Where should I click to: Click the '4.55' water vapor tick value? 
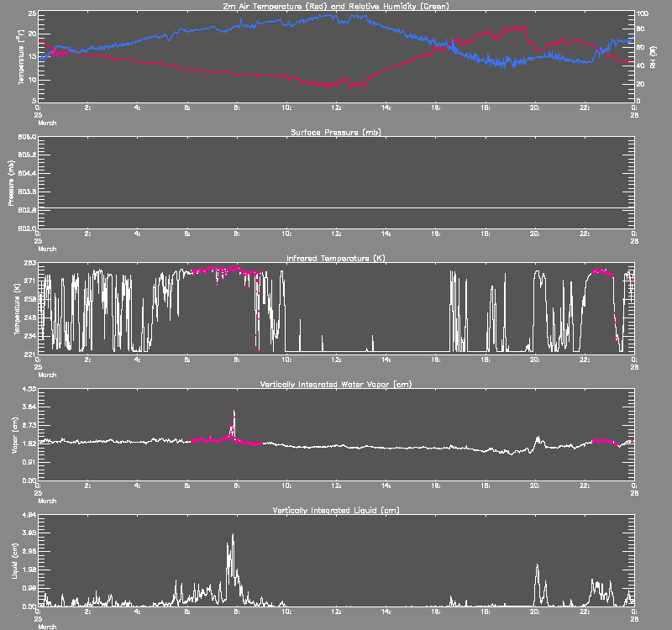[x=29, y=389]
